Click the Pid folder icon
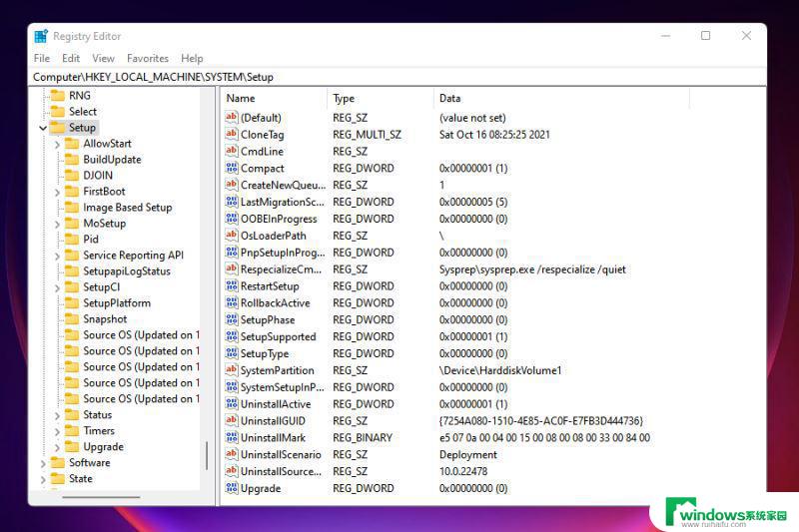The image size is (799, 532). click(72, 239)
